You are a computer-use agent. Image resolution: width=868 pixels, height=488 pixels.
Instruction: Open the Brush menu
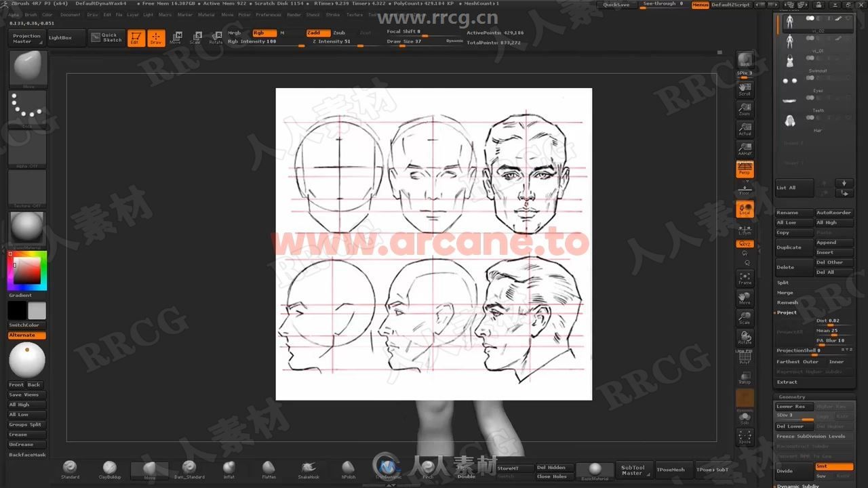click(31, 14)
